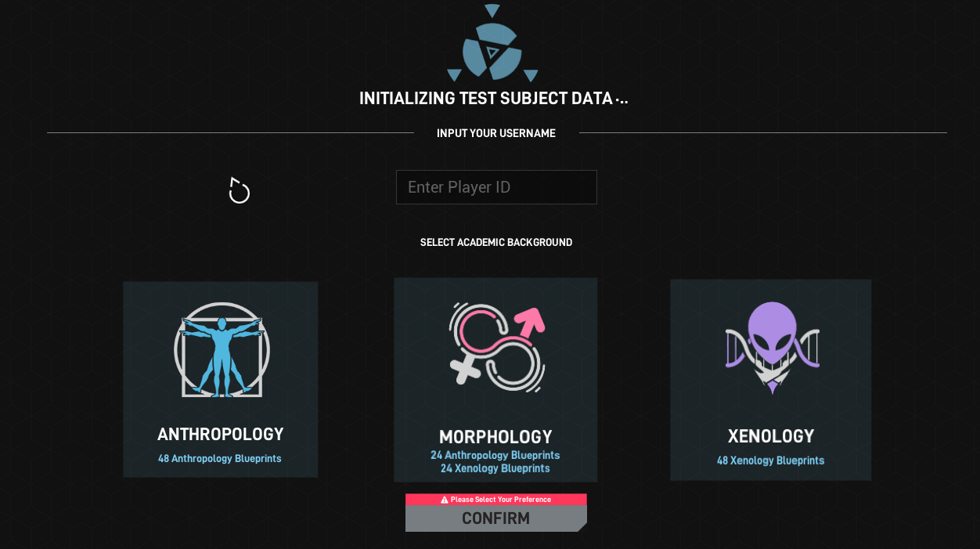Click the game logo emblem at the top
This screenshot has height=549, width=980.
492,45
